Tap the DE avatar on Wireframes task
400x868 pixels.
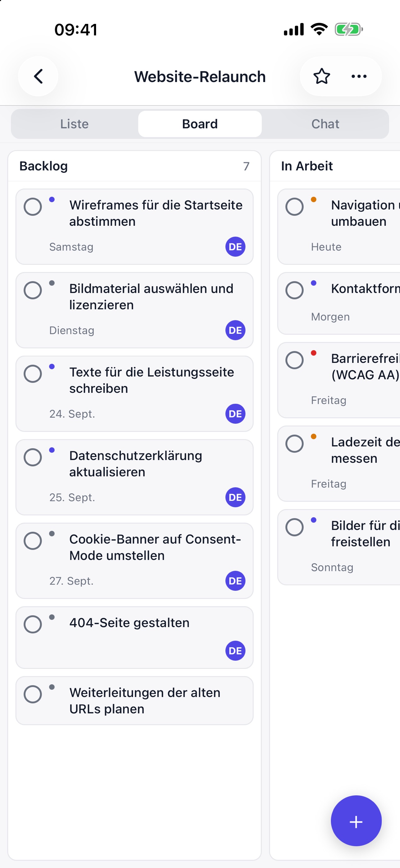pos(235,247)
